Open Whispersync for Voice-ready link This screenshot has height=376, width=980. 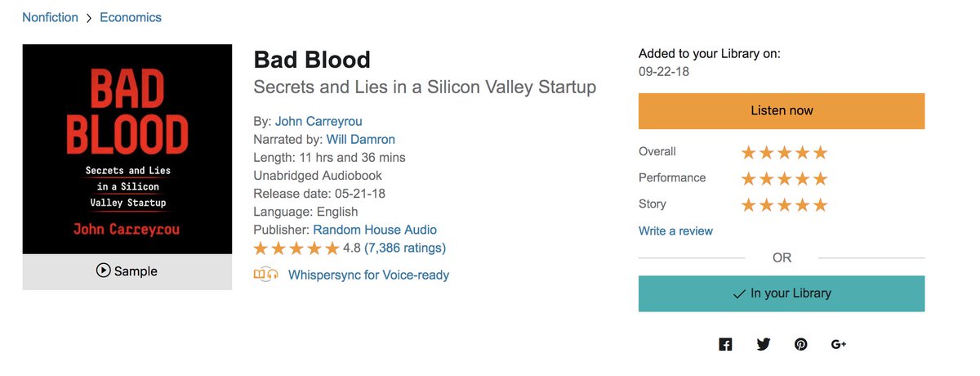368,275
